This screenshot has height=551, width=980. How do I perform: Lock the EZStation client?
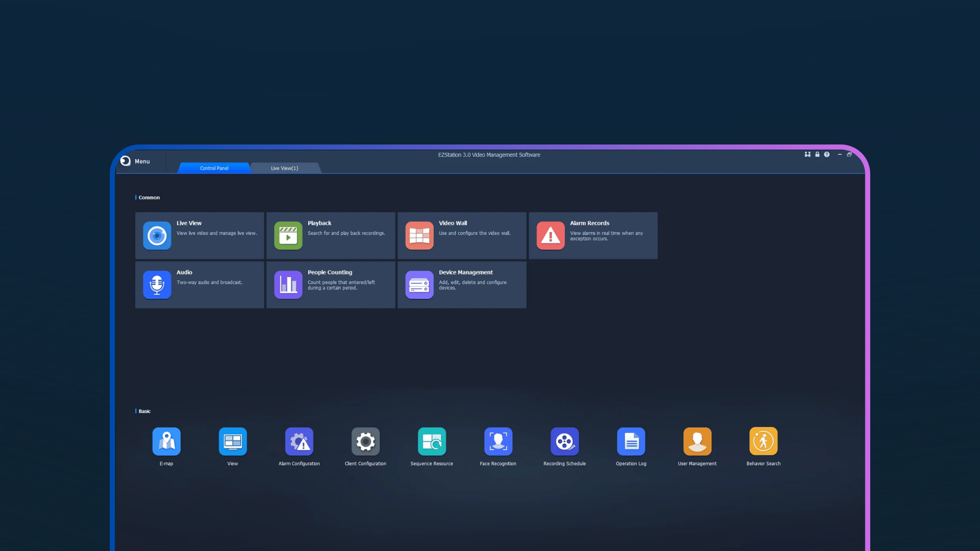pos(817,154)
